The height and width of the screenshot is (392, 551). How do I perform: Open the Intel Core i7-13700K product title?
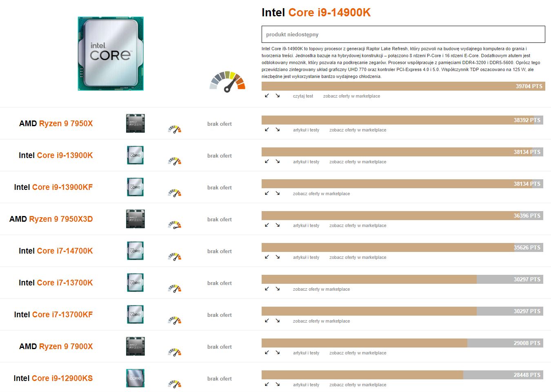pyautogui.click(x=56, y=283)
